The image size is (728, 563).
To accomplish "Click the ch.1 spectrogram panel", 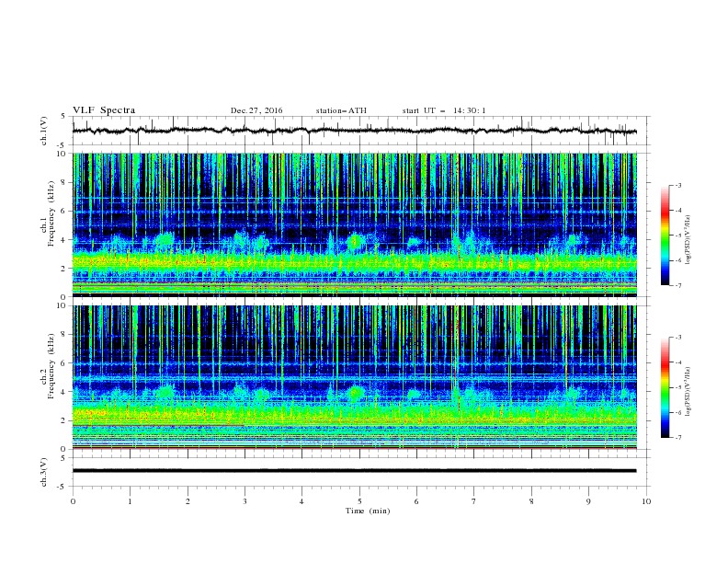I will point(355,224).
